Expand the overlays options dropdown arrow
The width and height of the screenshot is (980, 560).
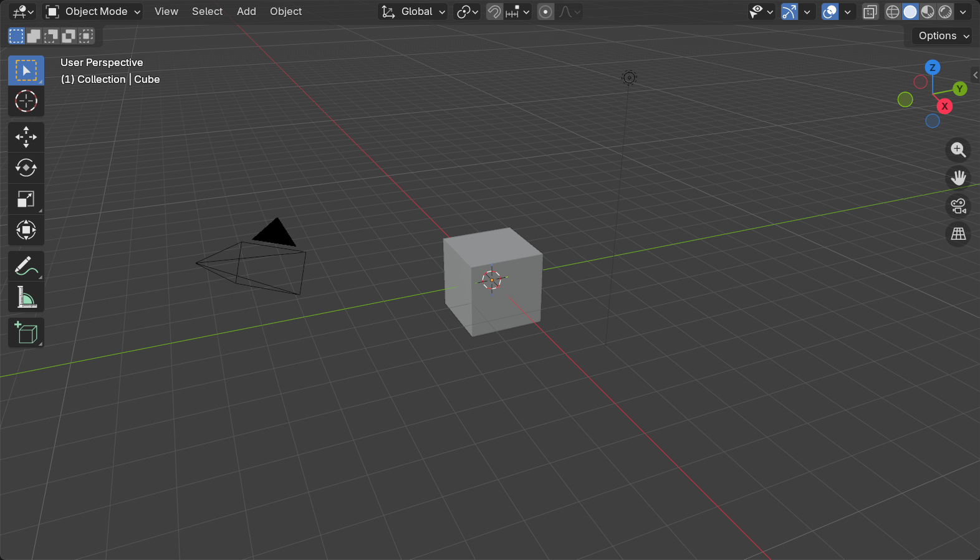point(847,11)
